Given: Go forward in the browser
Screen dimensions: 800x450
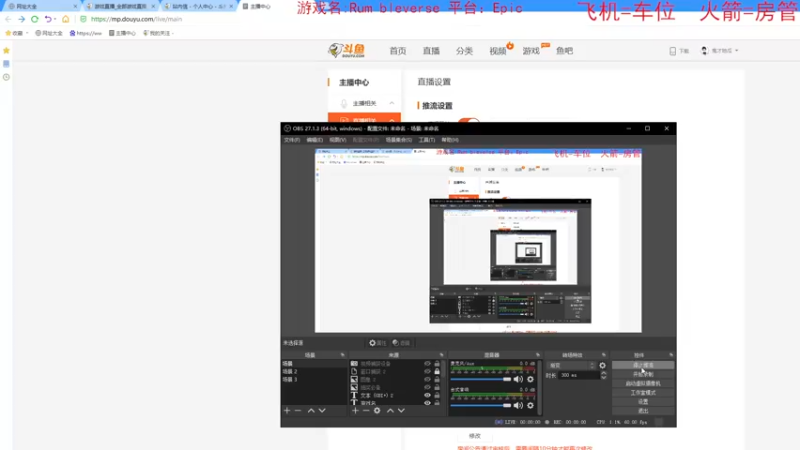Looking at the screenshot, I should 21,19.
